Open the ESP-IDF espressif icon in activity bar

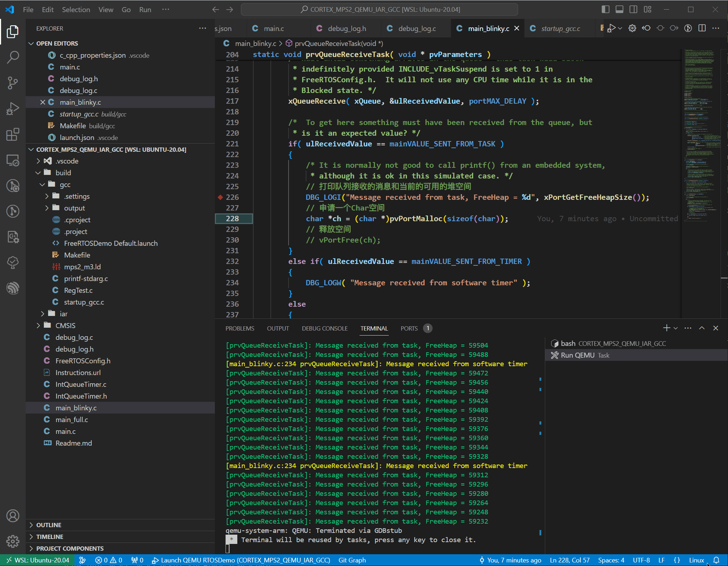13,288
